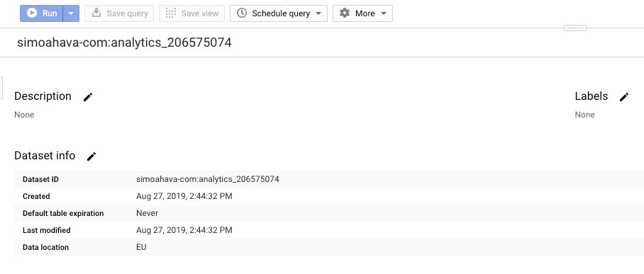Click the panel divider handle
644x274 pixels.
coord(575,28)
